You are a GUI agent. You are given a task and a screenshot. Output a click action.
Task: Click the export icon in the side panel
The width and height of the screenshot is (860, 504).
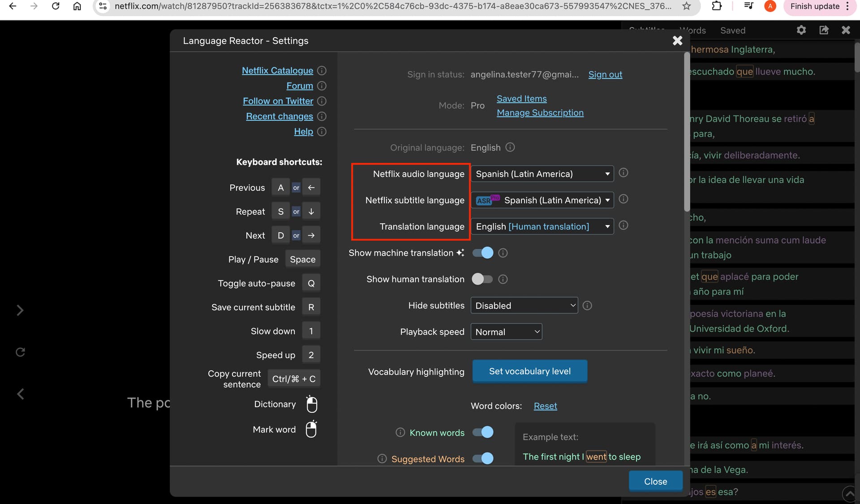(x=824, y=30)
